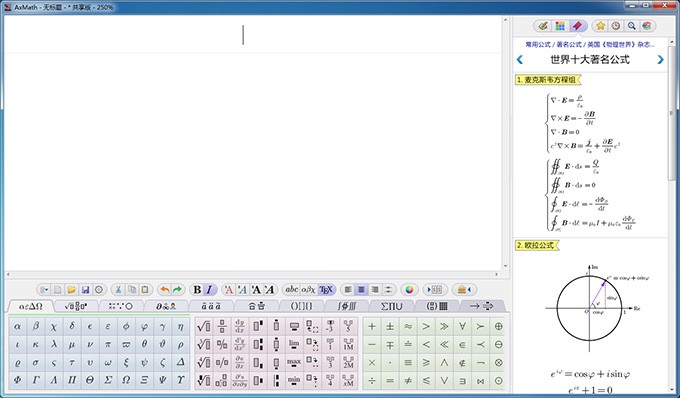Insert stacked fraction template

coord(222,326)
